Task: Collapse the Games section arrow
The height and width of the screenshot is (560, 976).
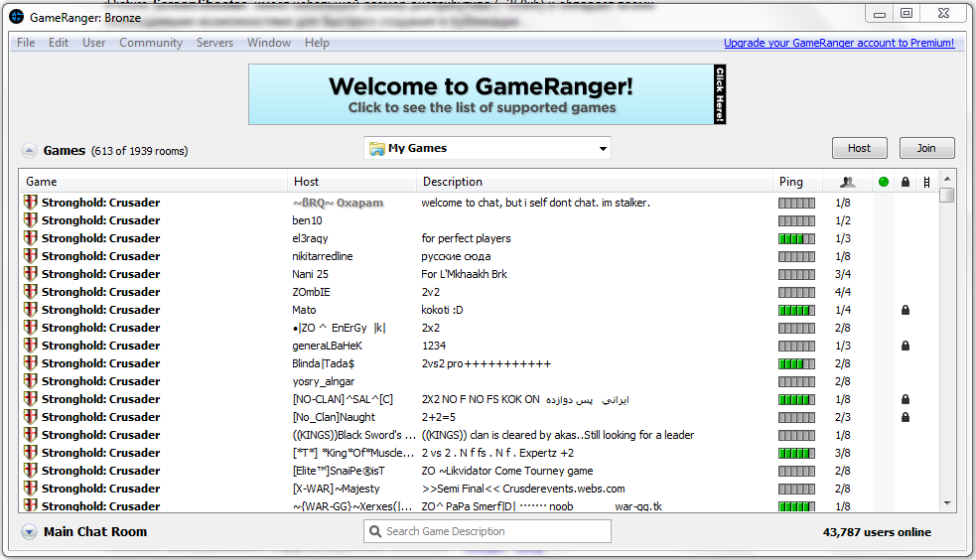Action: pos(29,151)
